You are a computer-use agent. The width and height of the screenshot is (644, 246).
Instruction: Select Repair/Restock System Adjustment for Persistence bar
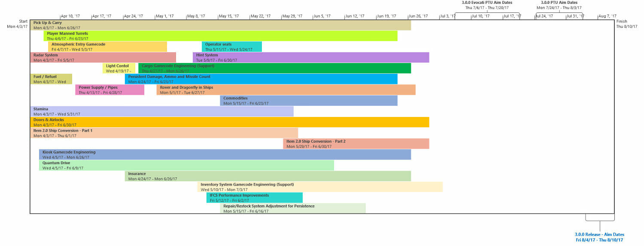292,208
